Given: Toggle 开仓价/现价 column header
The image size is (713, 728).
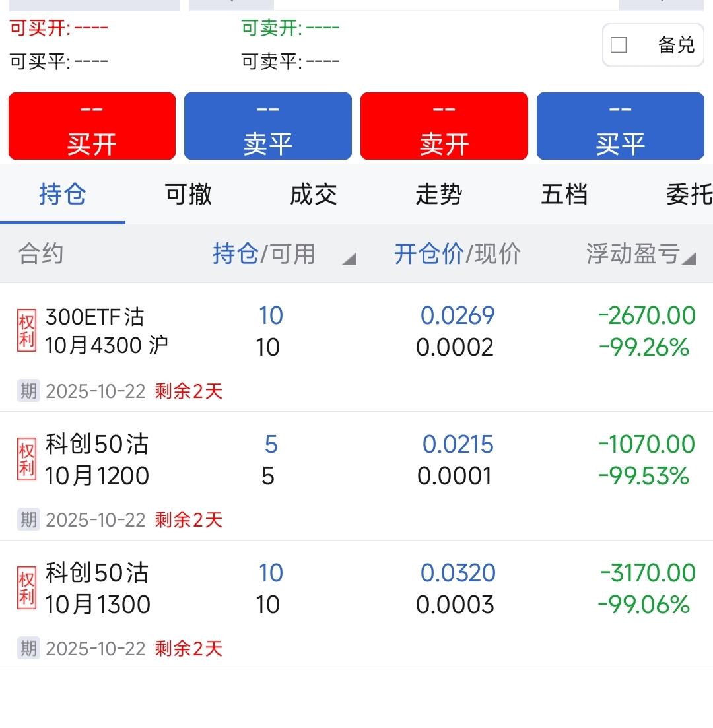Looking at the screenshot, I should [x=458, y=254].
